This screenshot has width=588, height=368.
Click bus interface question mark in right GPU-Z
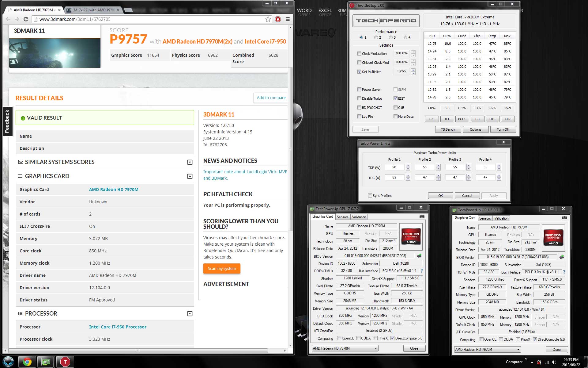click(x=564, y=272)
